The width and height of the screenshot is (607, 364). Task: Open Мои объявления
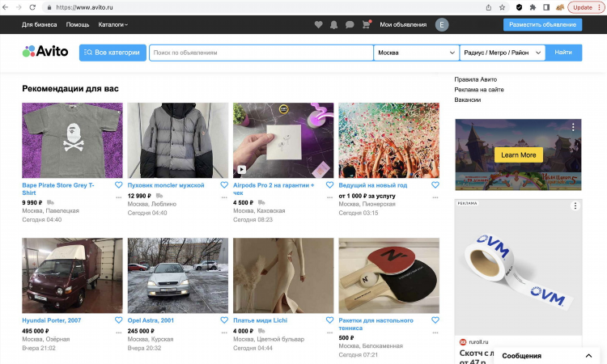click(x=403, y=25)
